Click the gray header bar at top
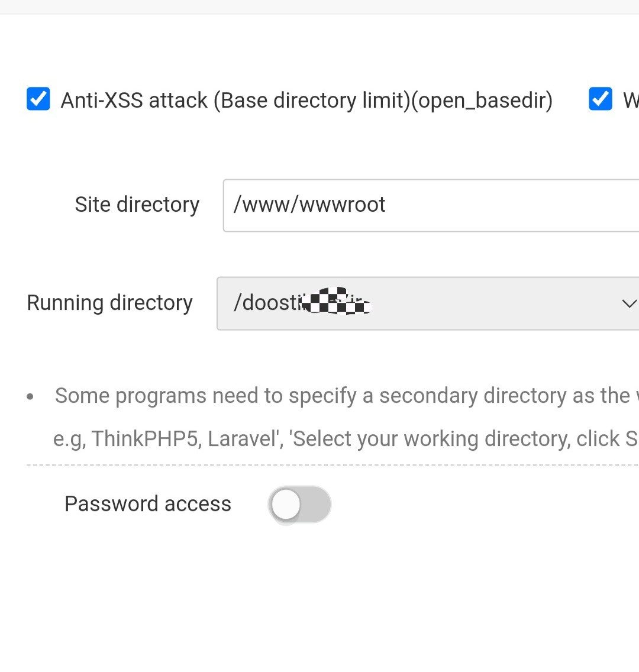639x672 pixels. coord(319,7)
